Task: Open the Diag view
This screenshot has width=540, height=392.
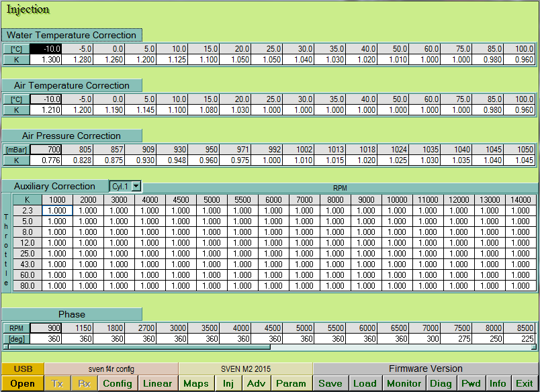Action: (441, 383)
